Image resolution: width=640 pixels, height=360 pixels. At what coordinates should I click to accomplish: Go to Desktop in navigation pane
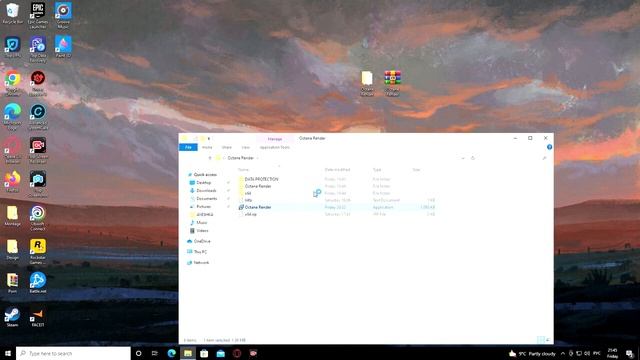pyautogui.click(x=204, y=183)
